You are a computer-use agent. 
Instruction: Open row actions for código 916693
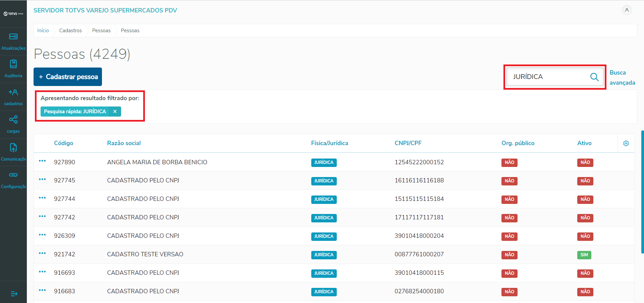point(42,272)
